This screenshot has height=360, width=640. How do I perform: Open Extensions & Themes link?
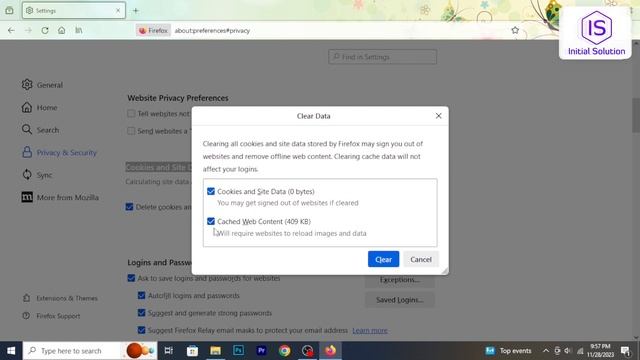tap(60, 298)
